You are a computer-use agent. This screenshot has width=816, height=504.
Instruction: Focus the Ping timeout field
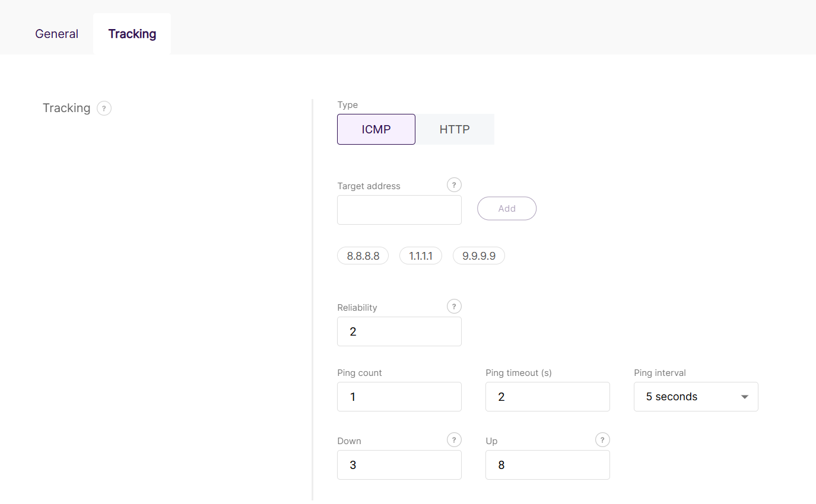coord(548,397)
